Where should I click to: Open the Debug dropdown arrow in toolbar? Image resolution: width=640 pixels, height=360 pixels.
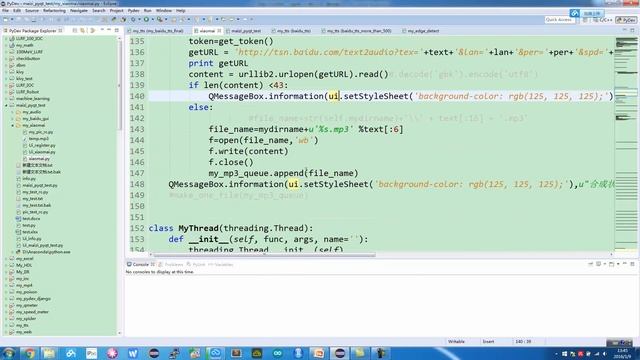point(139,19)
